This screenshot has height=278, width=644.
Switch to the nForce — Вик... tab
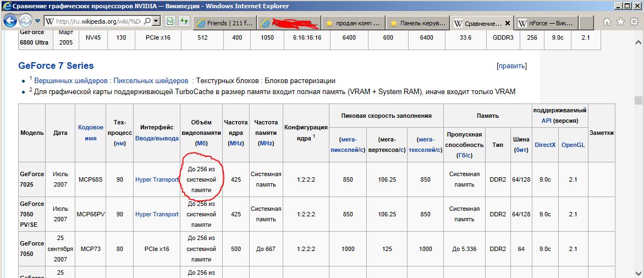tap(546, 23)
